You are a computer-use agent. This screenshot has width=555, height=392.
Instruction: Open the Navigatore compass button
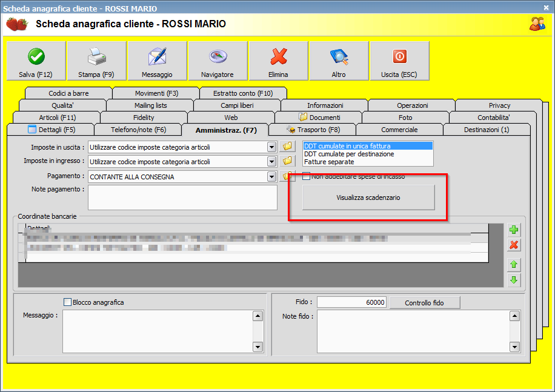coord(218,61)
